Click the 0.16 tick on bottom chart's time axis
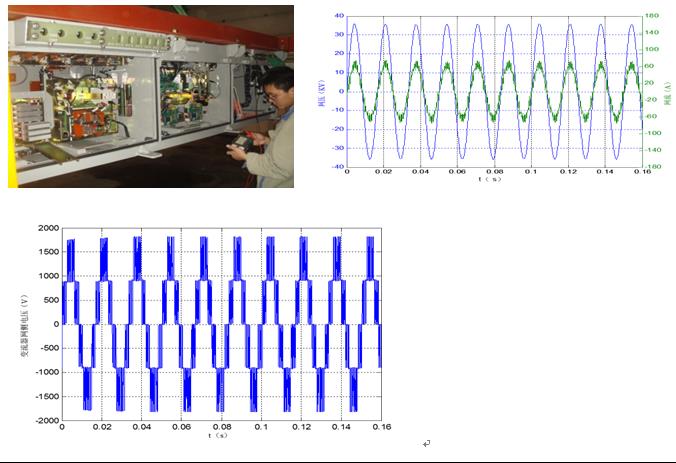The image size is (676, 463). click(379, 428)
